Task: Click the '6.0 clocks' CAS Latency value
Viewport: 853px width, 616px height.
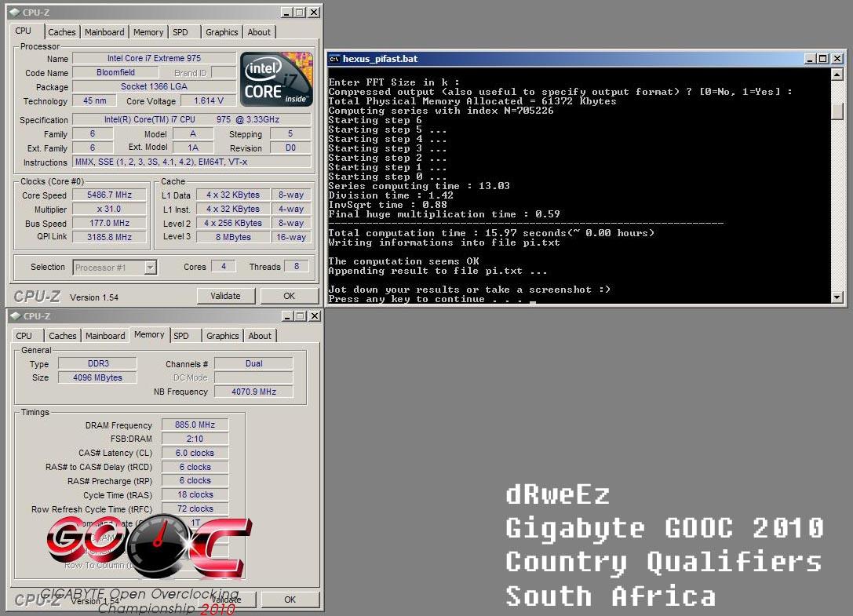Action: click(195, 453)
